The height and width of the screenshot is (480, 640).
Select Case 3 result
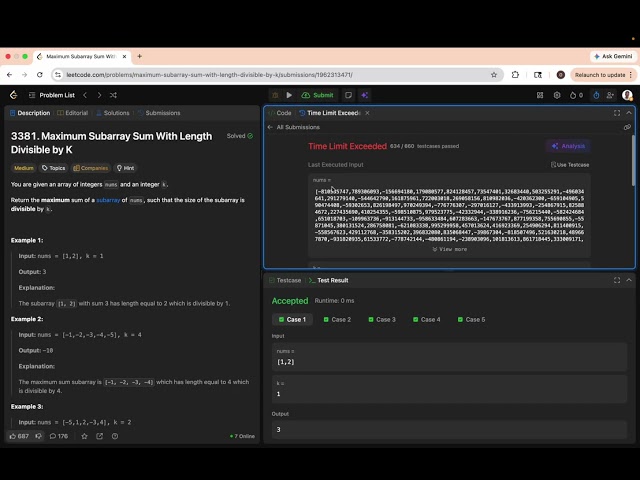click(382, 320)
